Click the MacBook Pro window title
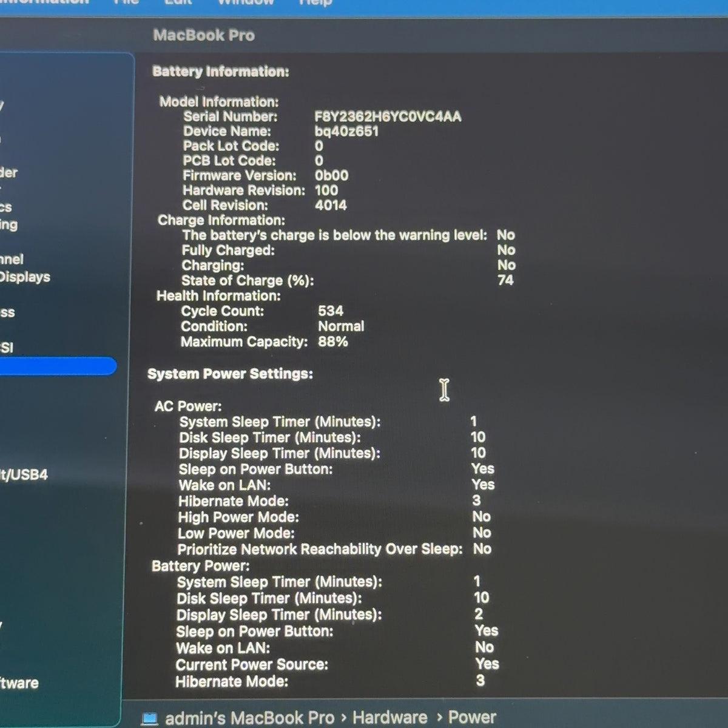Image resolution: width=728 pixels, height=728 pixels. [203, 35]
